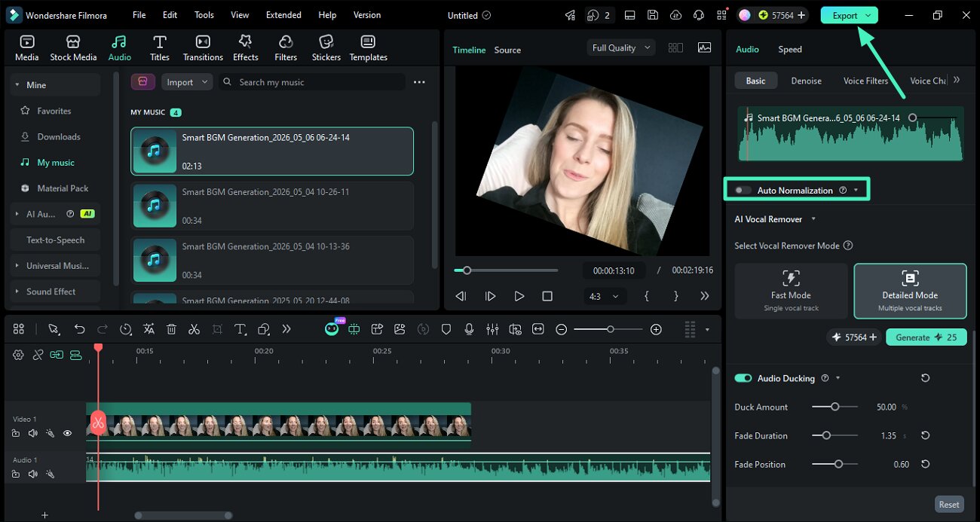This screenshot has width=980, height=522.
Task: Open the snapshot image icon in preview
Action: 704,47
